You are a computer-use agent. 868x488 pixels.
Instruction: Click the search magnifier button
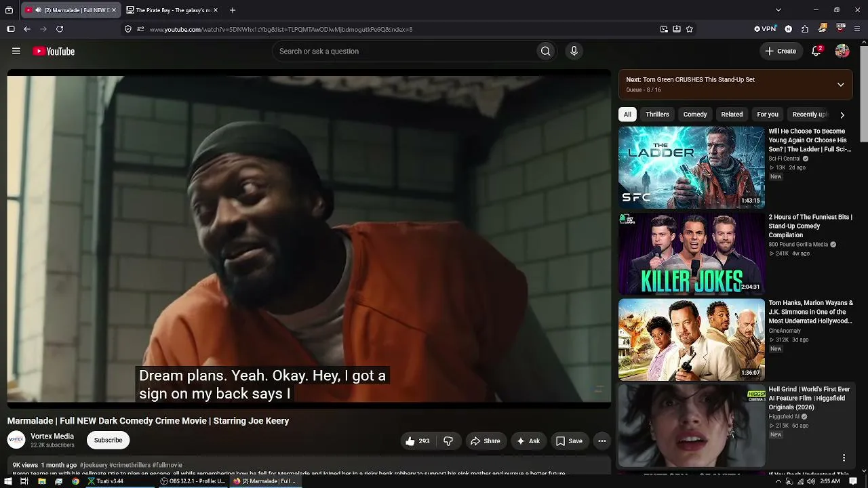545,52
